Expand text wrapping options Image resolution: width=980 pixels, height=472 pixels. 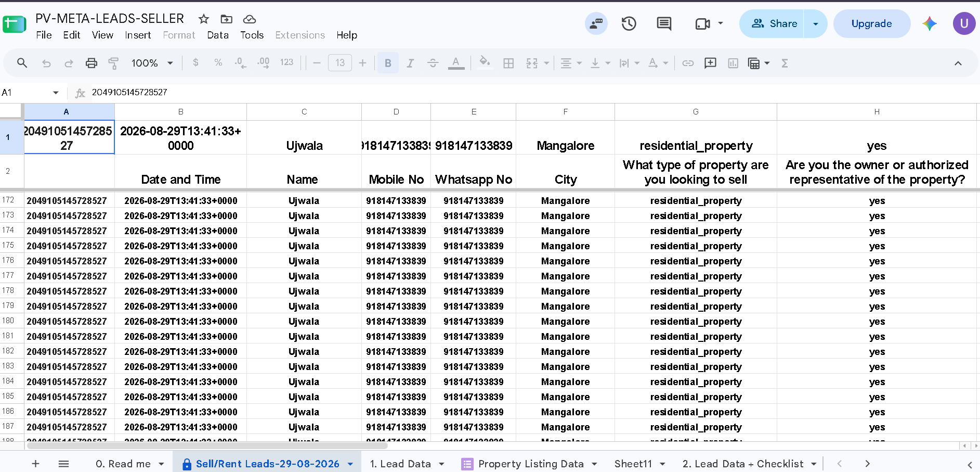click(x=637, y=63)
